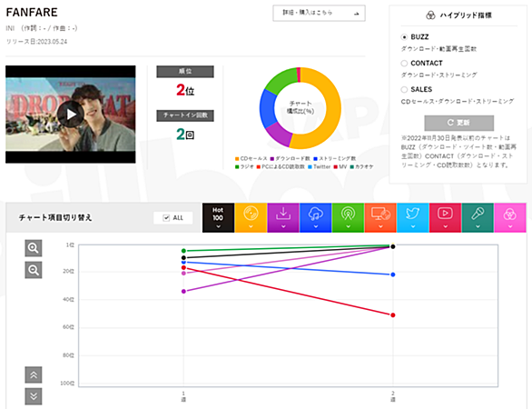Click the blue line's week 2 point

[393, 274]
